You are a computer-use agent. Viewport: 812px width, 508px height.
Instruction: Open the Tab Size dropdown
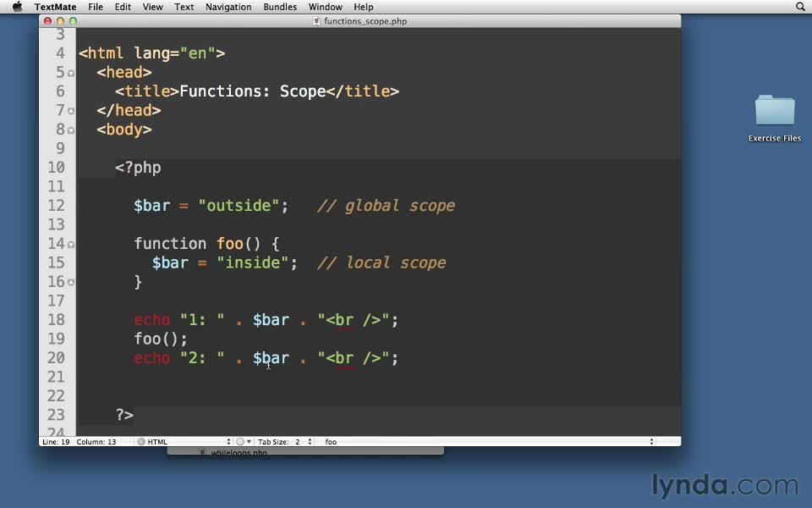(x=286, y=442)
